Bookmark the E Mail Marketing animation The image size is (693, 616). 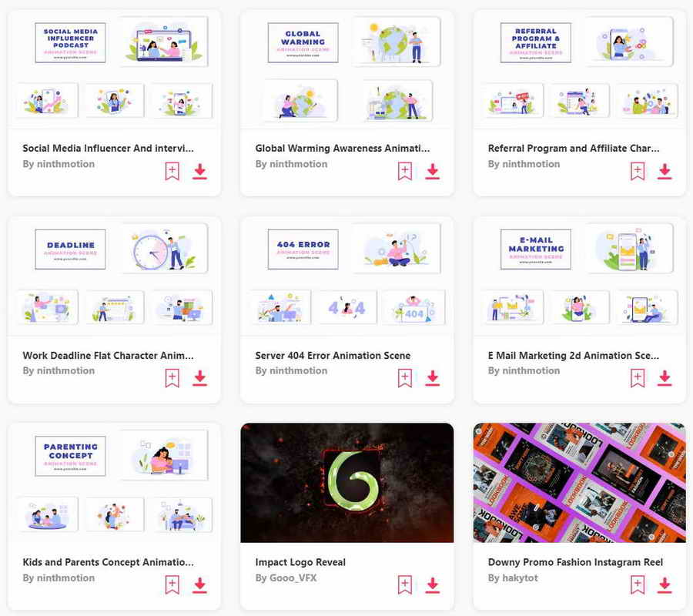[x=637, y=378]
